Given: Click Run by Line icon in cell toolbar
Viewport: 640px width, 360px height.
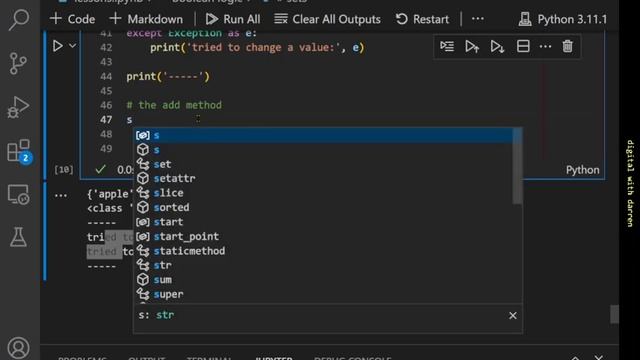Looking at the screenshot, I should pos(447,47).
